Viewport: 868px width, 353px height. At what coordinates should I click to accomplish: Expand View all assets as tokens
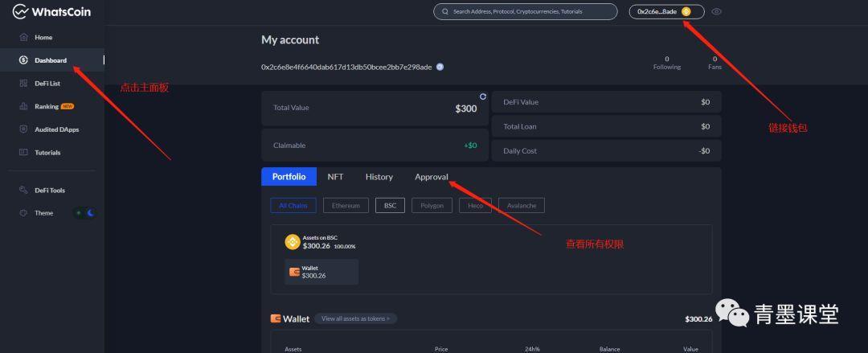pos(355,318)
